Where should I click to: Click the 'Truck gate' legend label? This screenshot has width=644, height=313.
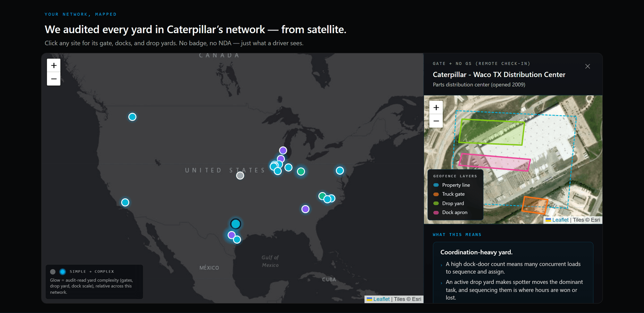coord(453,194)
